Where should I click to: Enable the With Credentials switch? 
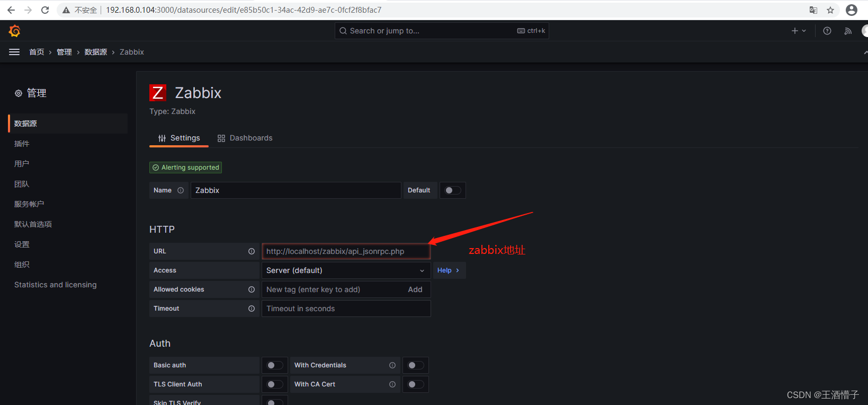416,365
